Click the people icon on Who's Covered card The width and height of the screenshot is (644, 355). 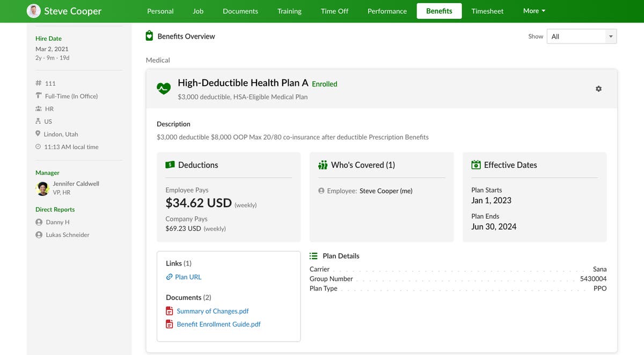(x=322, y=165)
